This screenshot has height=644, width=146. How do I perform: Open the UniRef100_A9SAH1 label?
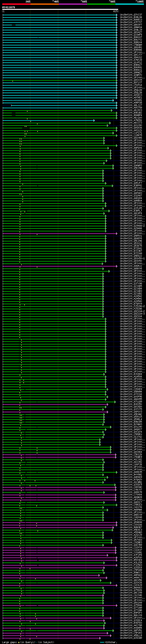[131, 100]
